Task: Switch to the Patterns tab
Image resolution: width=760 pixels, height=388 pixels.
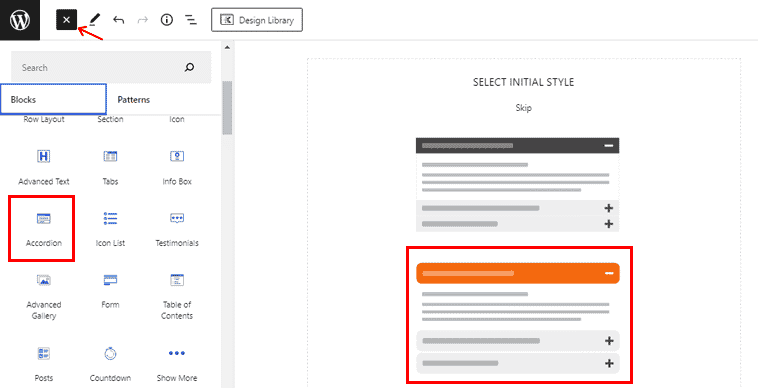Action: click(134, 99)
